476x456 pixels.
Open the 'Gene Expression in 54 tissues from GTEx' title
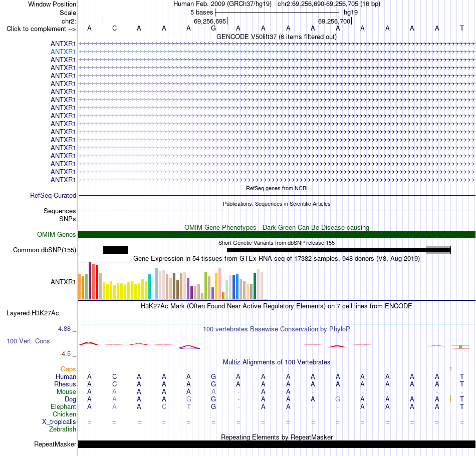tap(277, 259)
